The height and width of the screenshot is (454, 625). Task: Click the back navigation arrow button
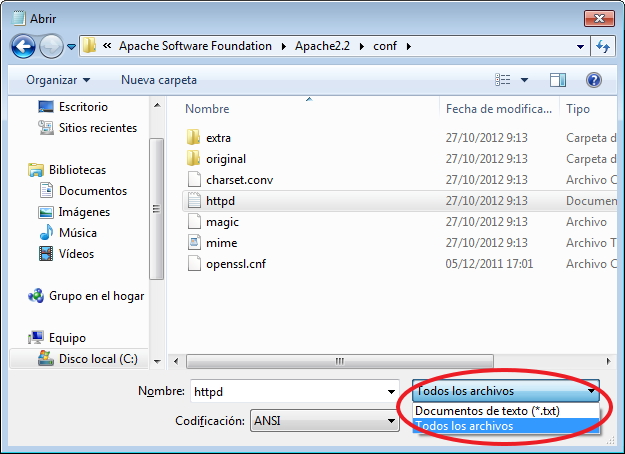coord(24,46)
